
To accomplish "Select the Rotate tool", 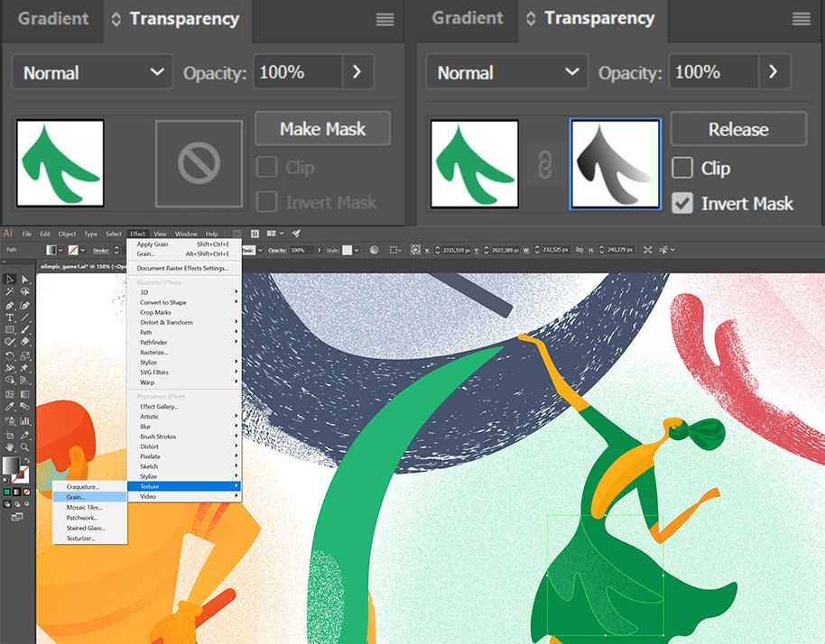I will [x=9, y=356].
